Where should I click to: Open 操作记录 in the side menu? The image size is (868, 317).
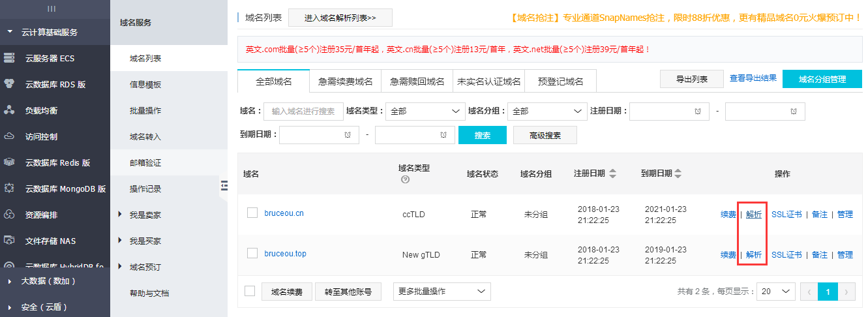[169, 189]
